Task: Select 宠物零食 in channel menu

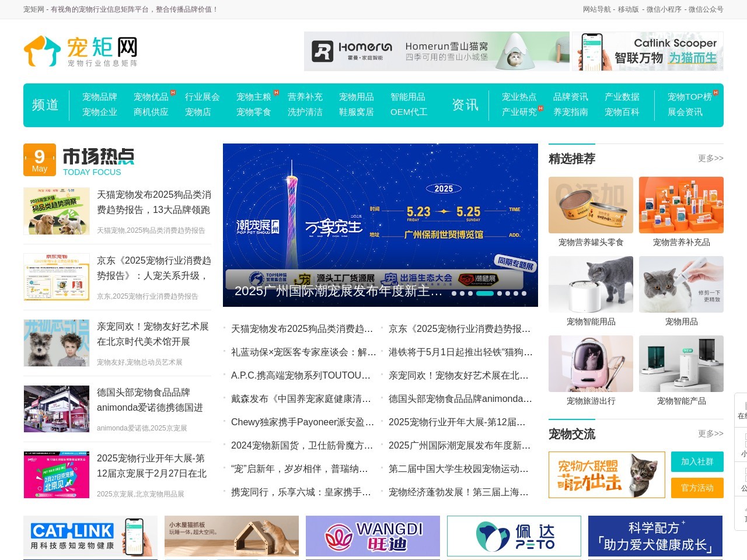Action: [x=253, y=112]
